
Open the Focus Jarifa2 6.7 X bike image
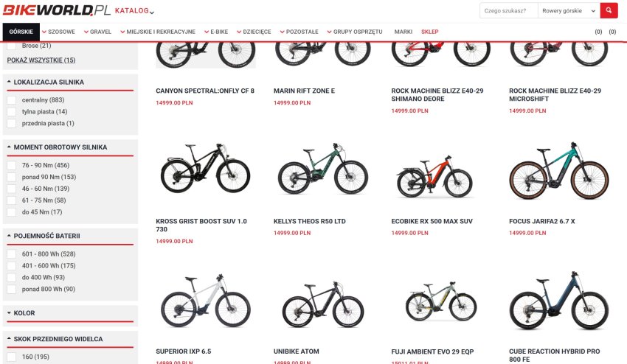click(x=558, y=171)
